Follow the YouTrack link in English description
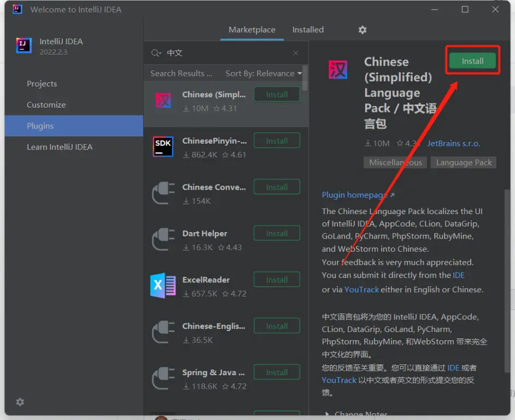515x420 pixels. pos(361,289)
